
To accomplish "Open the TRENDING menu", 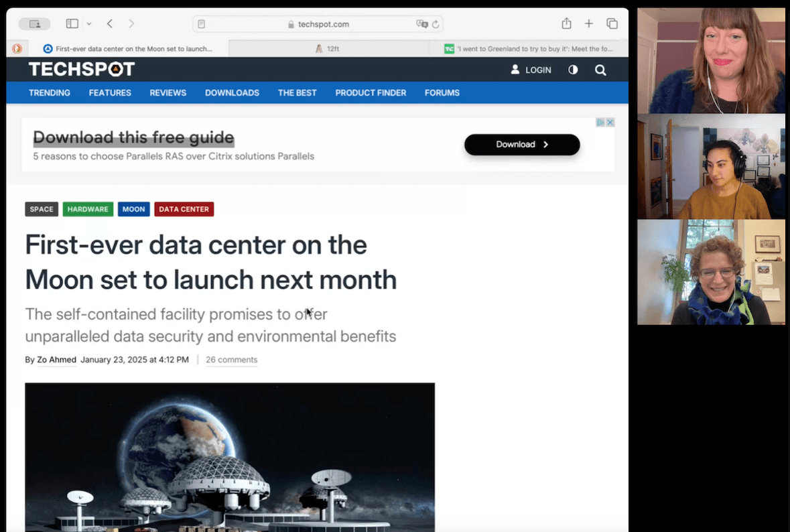I will [x=50, y=92].
